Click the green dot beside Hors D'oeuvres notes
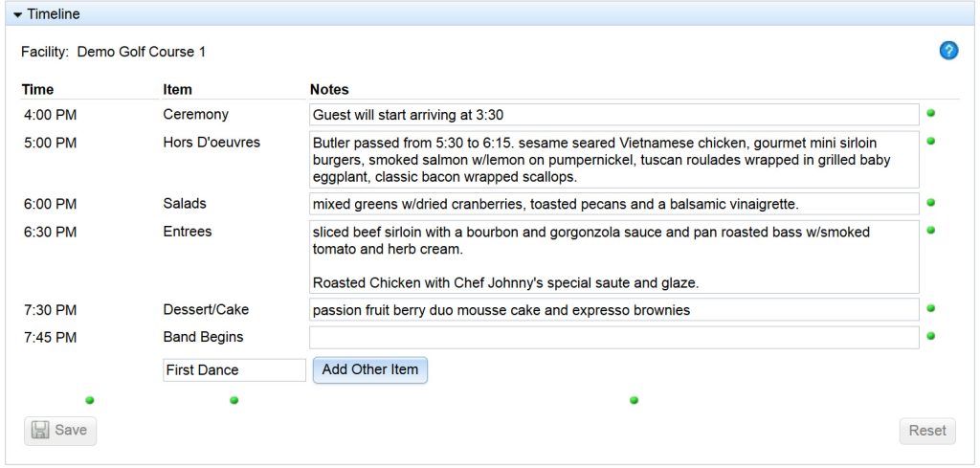The image size is (980, 468). click(x=930, y=142)
